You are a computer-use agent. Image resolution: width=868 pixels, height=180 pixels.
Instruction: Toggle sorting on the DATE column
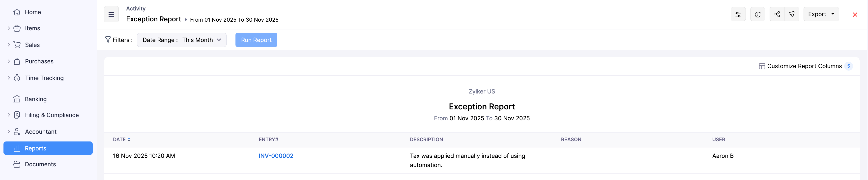click(x=121, y=139)
